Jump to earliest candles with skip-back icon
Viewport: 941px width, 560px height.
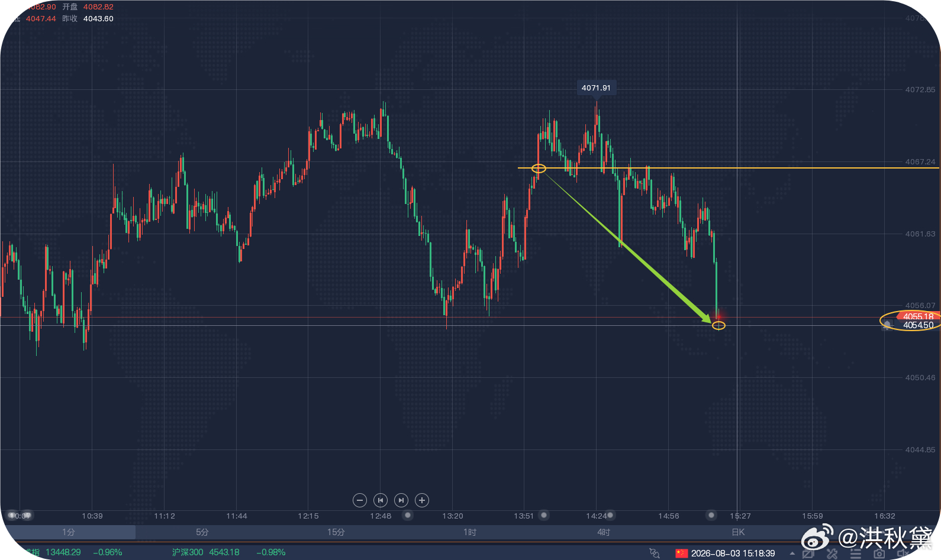[381, 500]
